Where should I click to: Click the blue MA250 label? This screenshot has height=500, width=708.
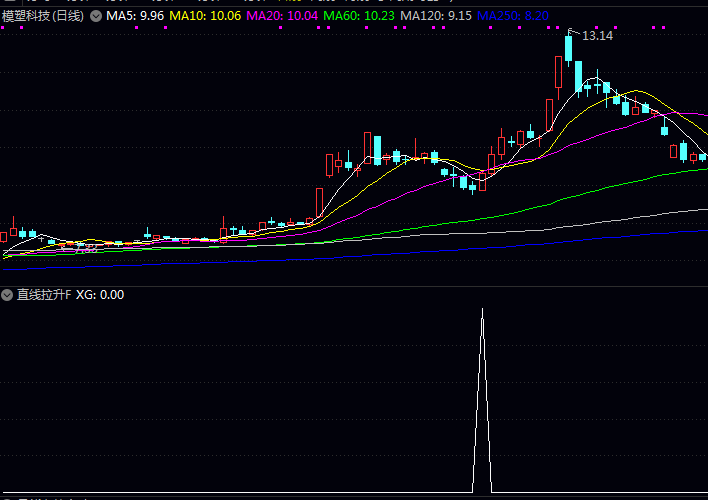512,16
